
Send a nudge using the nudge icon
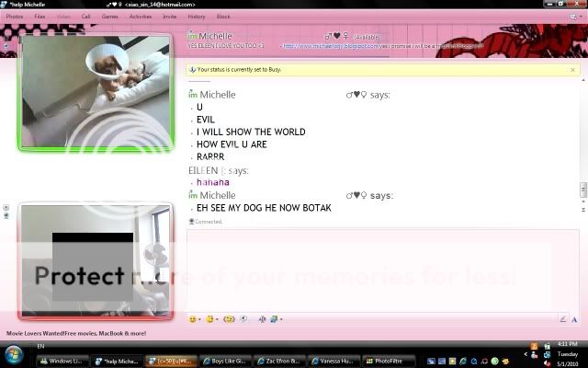(230, 318)
